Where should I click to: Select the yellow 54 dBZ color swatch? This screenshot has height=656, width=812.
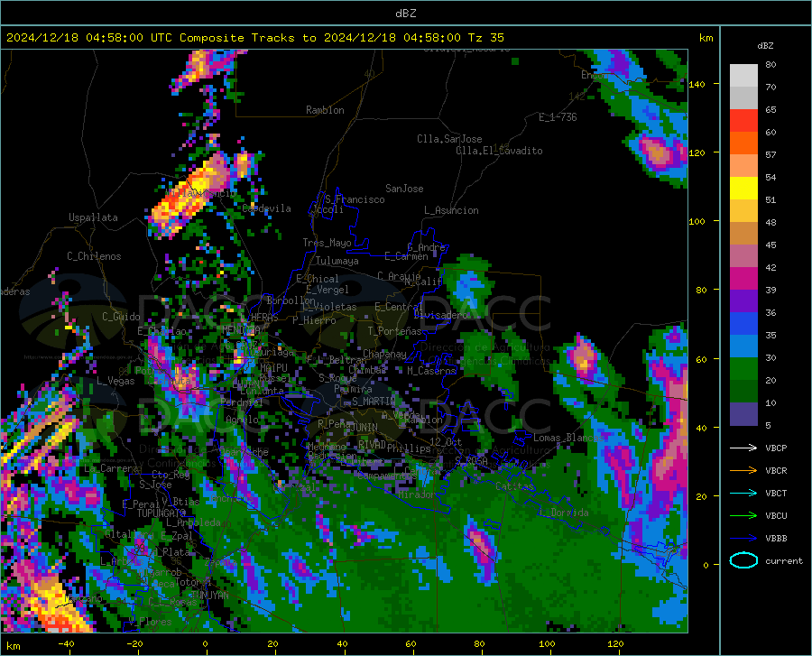(743, 189)
